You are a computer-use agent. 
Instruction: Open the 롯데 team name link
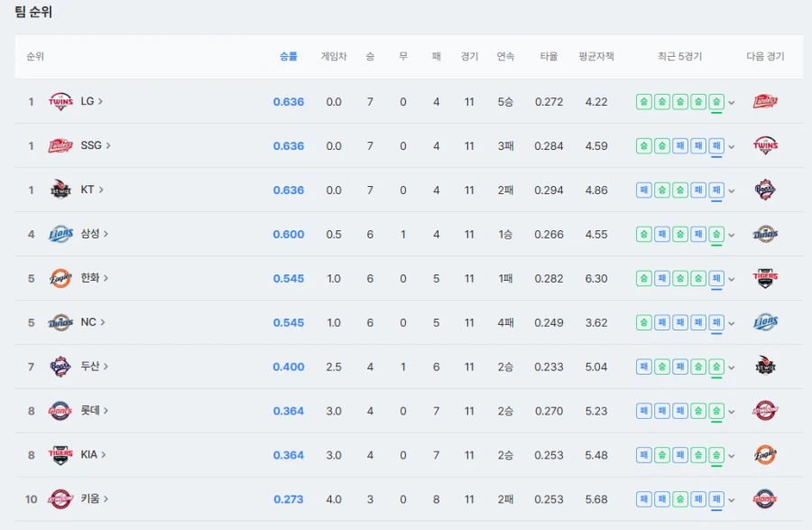tap(92, 411)
